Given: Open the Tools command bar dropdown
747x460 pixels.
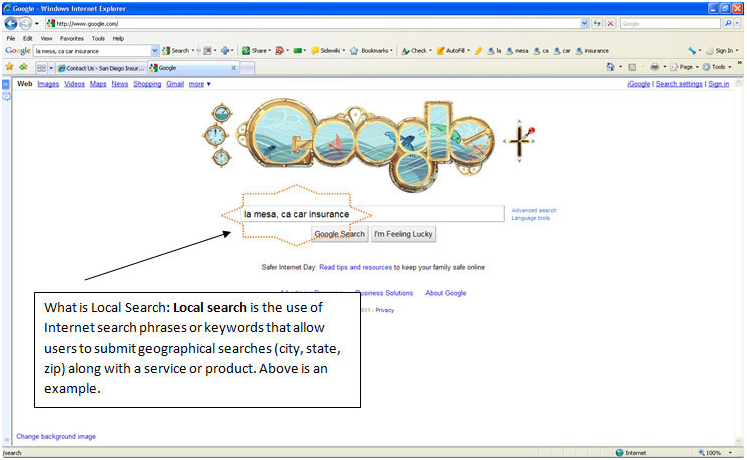Looking at the screenshot, I should point(717,67).
